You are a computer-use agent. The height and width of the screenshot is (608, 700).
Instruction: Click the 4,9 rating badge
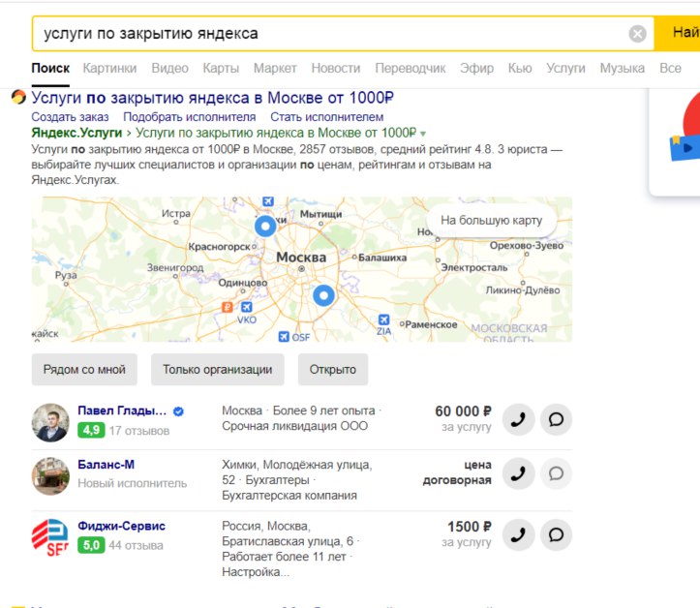(x=91, y=430)
